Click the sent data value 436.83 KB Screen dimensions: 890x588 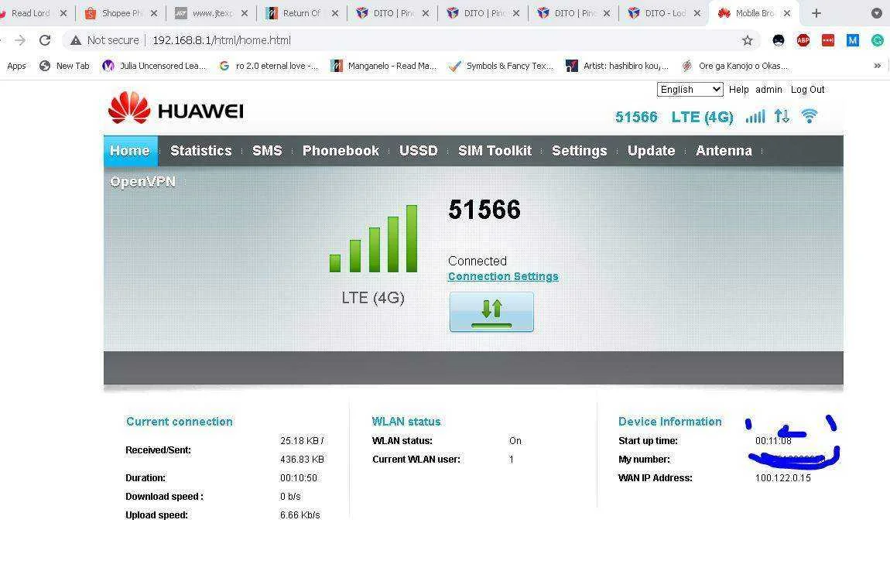click(302, 459)
